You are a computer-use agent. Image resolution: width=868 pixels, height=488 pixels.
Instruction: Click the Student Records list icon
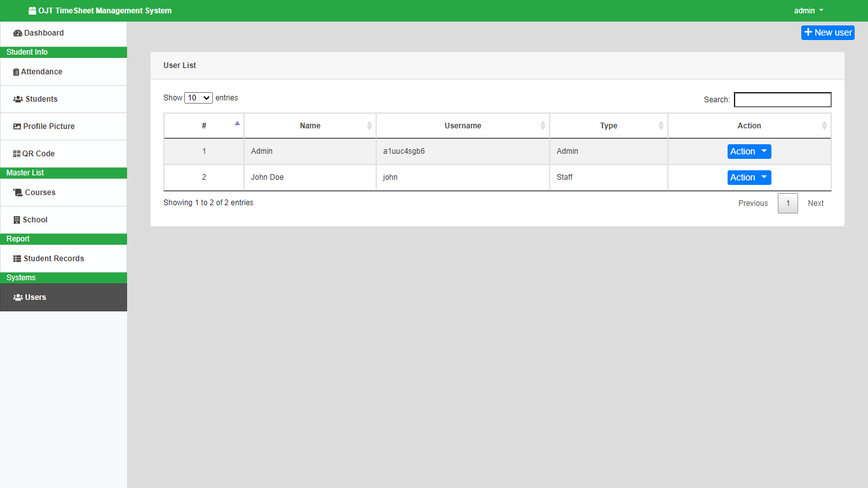17,259
